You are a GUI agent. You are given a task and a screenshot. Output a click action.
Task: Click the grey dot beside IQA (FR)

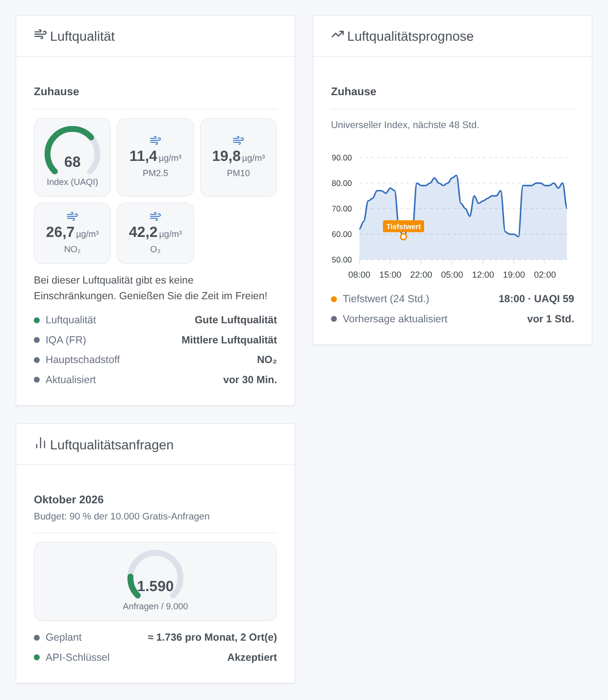pos(37,340)
